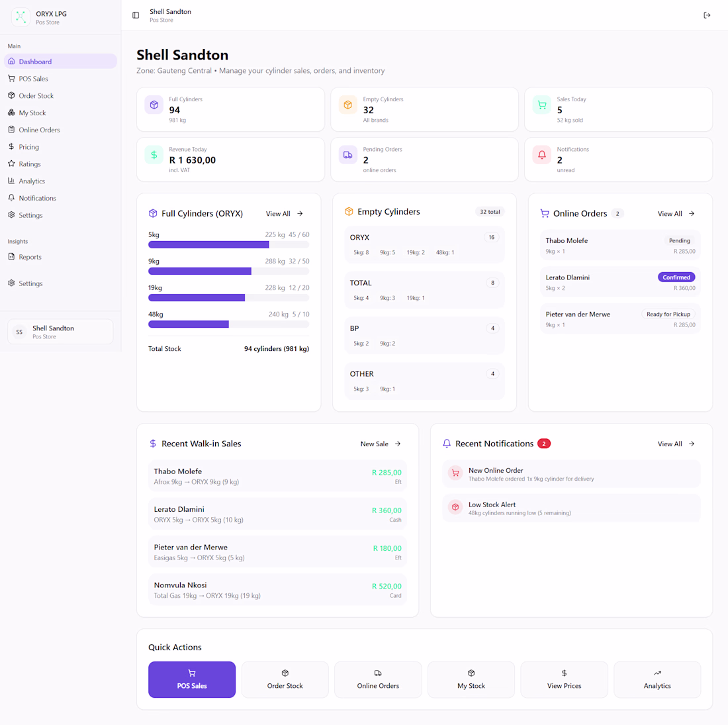Click the Empty Cylinders stat box icon

347,105
